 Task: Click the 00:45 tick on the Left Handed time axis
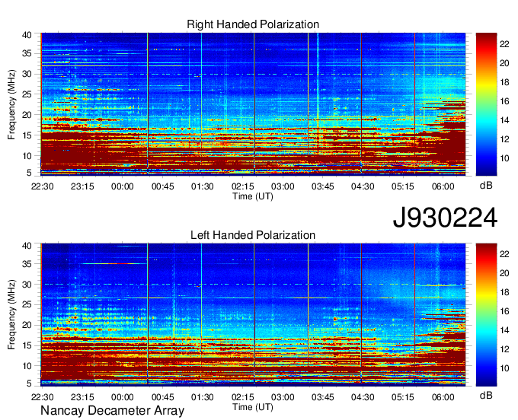click(x=162, y=397)
